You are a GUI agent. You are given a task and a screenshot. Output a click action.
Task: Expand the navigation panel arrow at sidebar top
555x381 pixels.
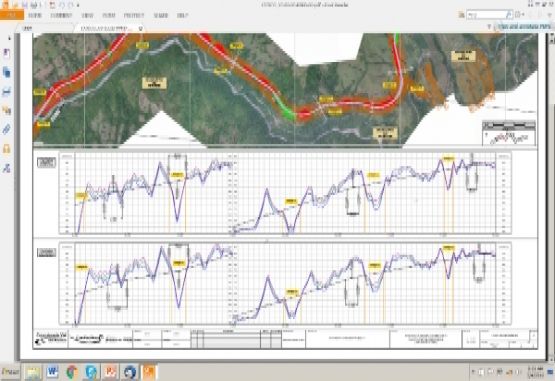point(9,38)
